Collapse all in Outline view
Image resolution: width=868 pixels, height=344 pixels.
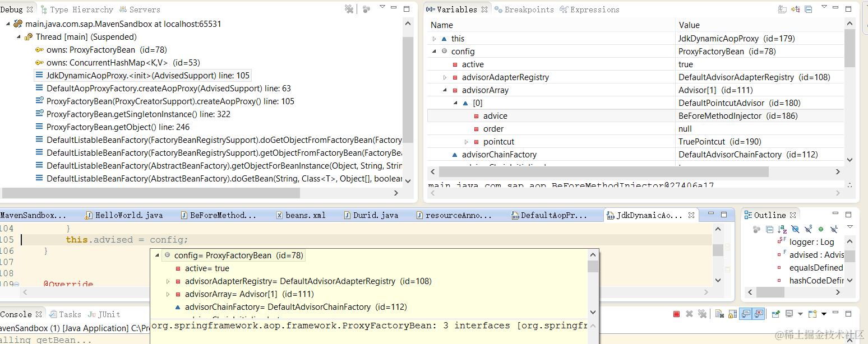click(769, 229)
